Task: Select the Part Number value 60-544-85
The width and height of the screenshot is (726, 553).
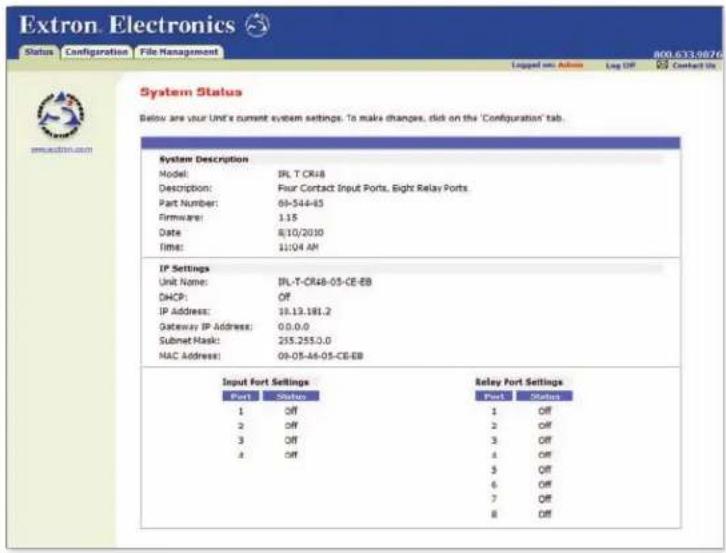Action: [300, 203]
